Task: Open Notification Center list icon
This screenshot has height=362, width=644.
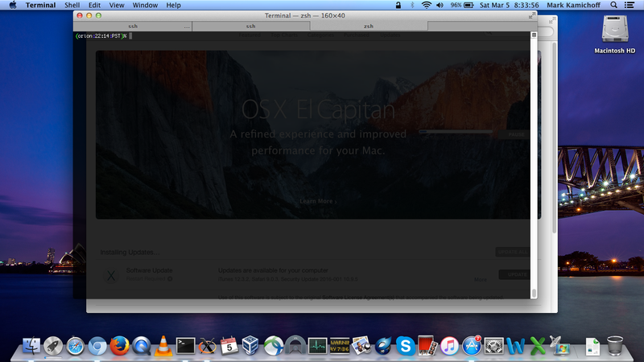Action: pyautogui.click(x=629, y=5)
